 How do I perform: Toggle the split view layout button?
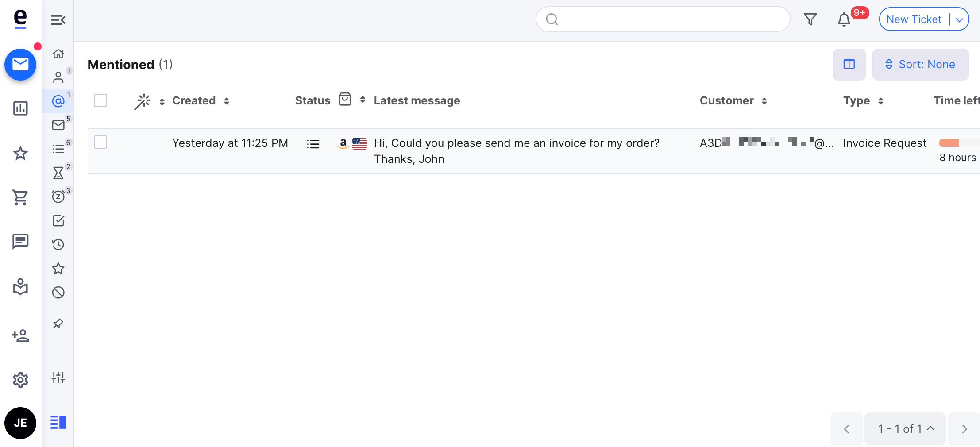(x=849, y=65)
